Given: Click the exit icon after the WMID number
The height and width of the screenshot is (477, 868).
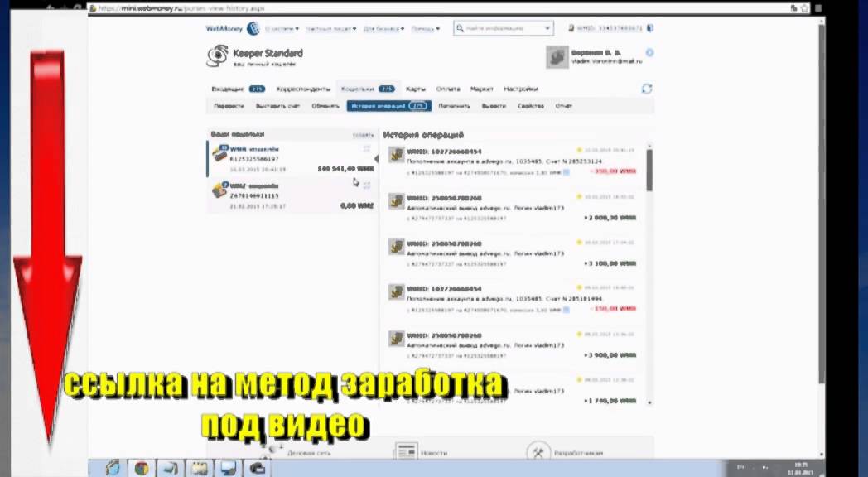Looking at the screenshot, I should coord(650,27).
